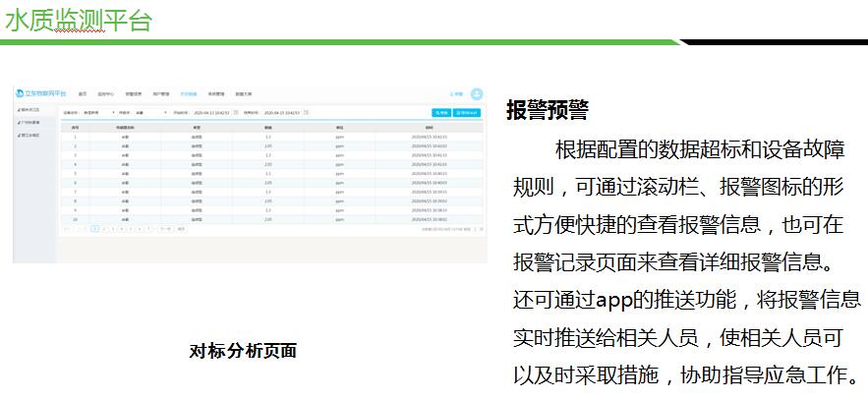The width and height of the screenshot is (868, 401).
Task: Open the 首页 navigation item
Action: (83, 94)
